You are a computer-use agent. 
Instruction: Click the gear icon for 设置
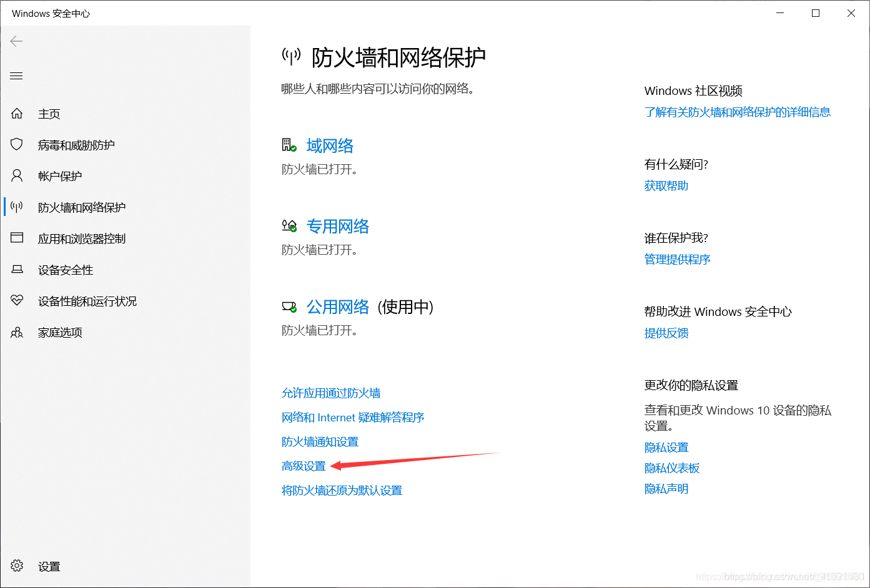(x=17, y=566)
